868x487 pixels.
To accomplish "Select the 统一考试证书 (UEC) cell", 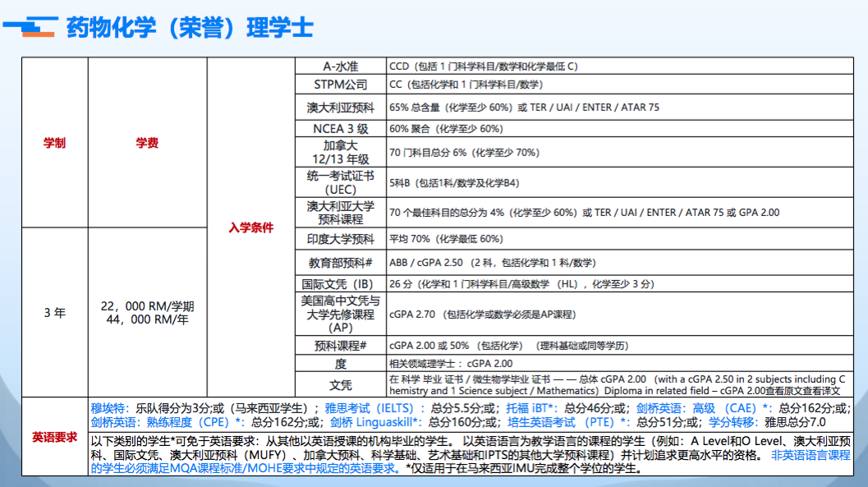I will click(340, 182).
